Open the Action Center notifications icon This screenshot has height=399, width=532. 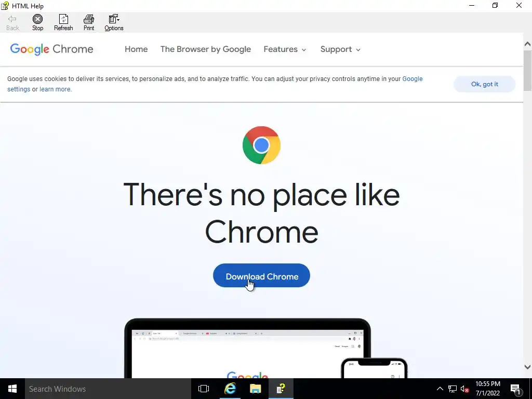point(515,389)
